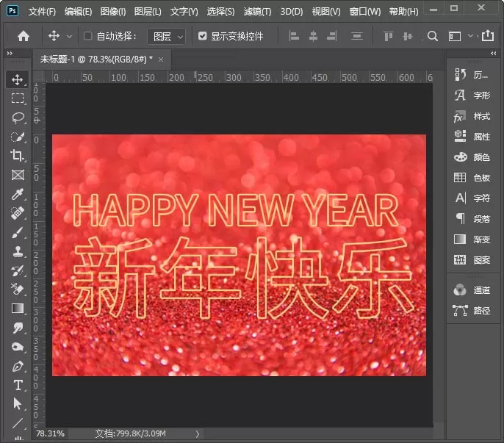
Task: Select the Frame tool
Action: click(x=18, y=175)
